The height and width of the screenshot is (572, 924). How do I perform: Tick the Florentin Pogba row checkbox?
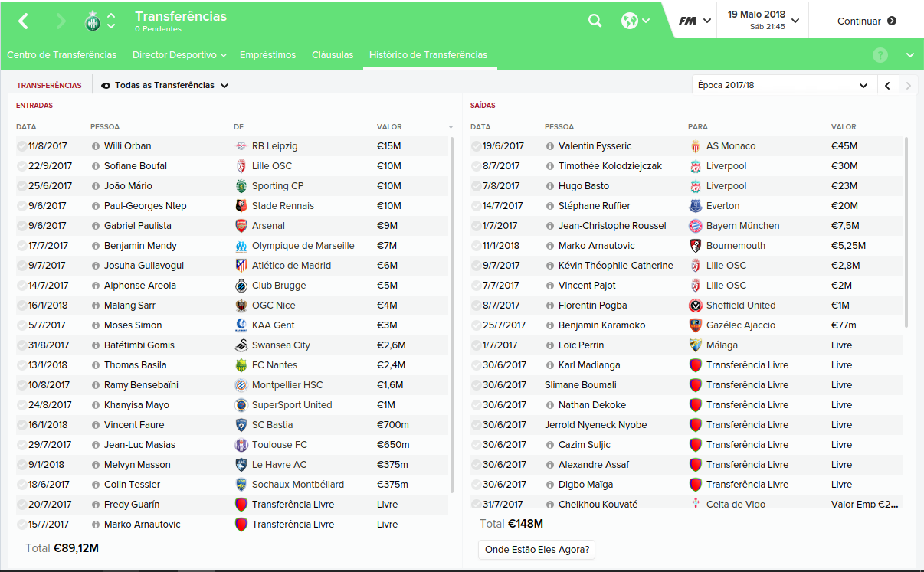tap(476, 305)
